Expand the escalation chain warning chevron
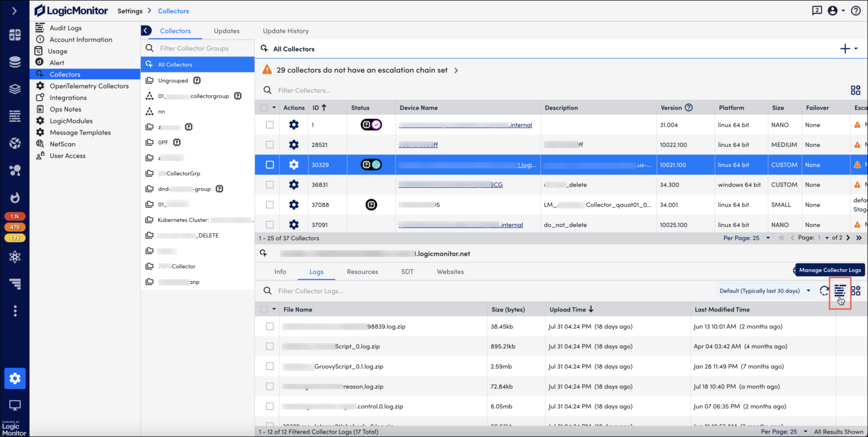Image resolution: width=868 pixels, height=437 pixels. (456, 71)
